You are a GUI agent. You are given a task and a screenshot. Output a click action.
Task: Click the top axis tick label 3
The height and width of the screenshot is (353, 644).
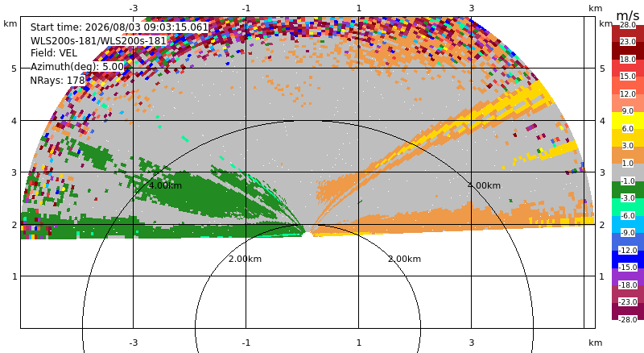click(472, 8)
